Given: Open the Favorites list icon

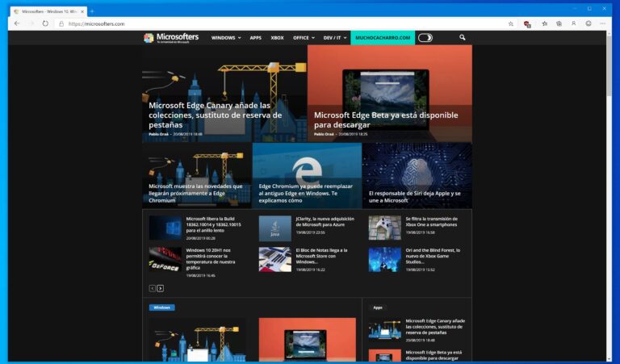Looking at the screenshot, I should 544,23.
